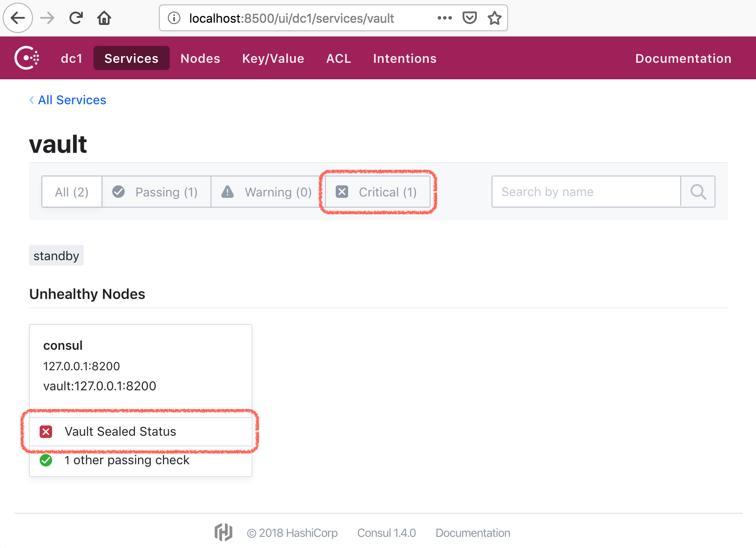This screenshot has width=756, height=548.
Task: Open the browser home page icon
Action: pos(104,18)
